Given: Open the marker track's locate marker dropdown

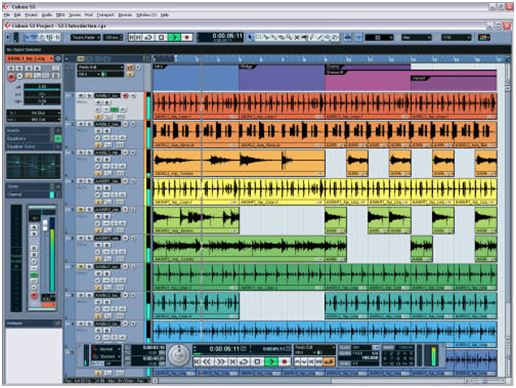Looking at the screenshot, I should pyautogui.click(x=100, y=67).
